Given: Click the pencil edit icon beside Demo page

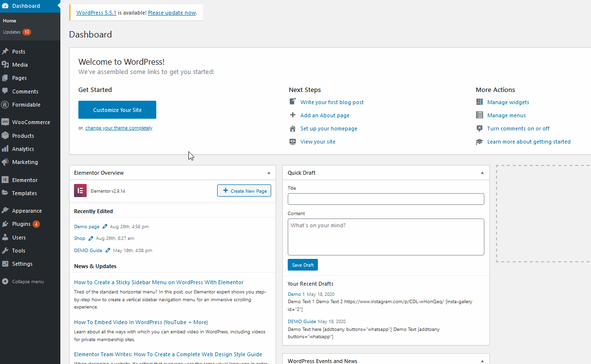Looking at the screenshot, I should pos(105,226).
